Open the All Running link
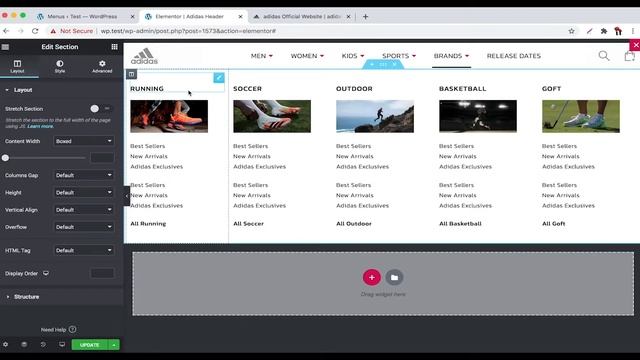The height and width of the screenshot is (360, 640). [x=148, y=224]
